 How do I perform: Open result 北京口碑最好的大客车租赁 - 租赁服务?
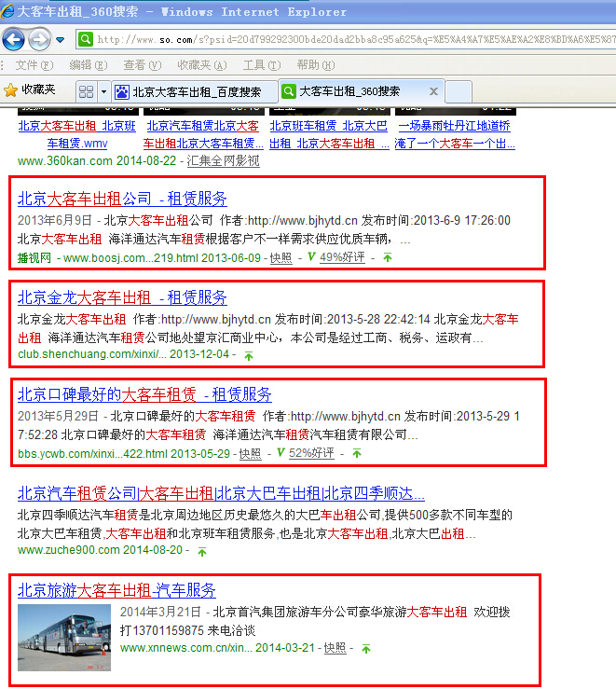144,394
